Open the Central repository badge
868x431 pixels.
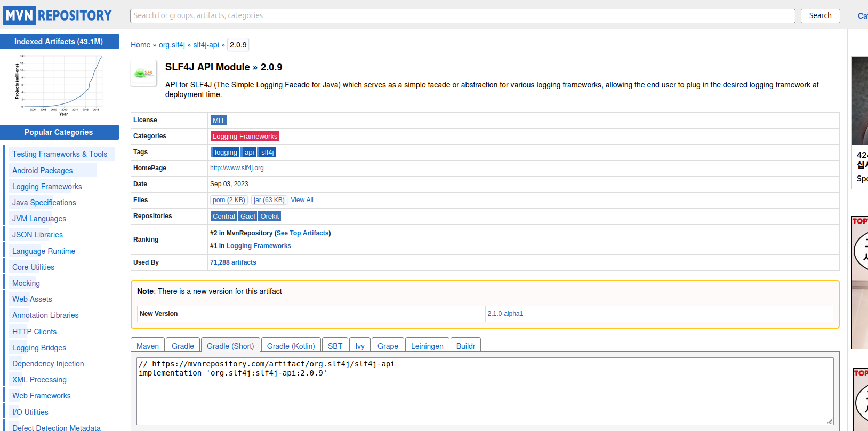click(224, 217)
